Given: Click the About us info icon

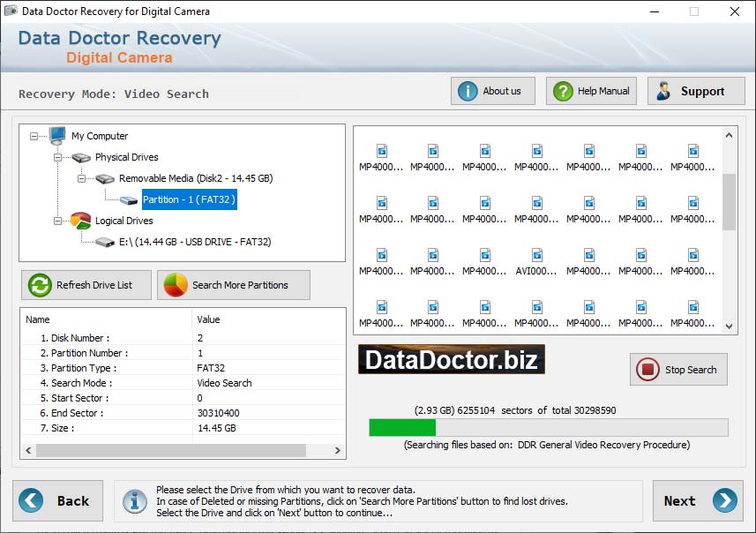Looking at the screenshot, I should (468, 91).
